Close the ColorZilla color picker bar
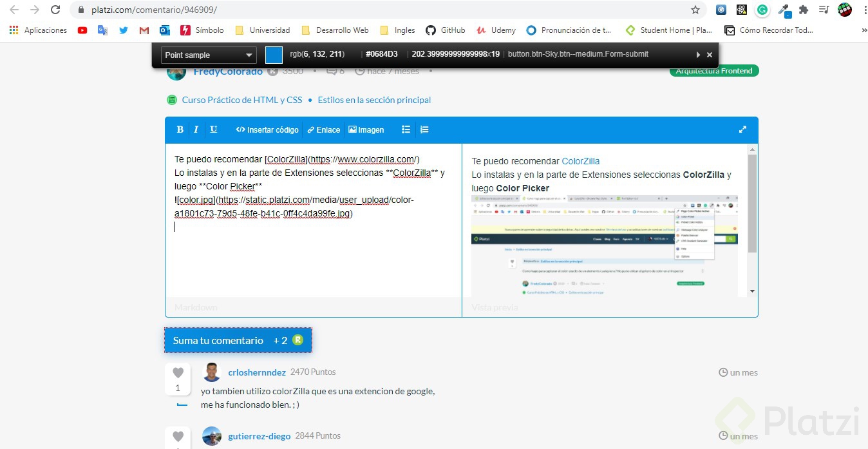The width and height of the screenshot is (868, 449). [710, 55]
